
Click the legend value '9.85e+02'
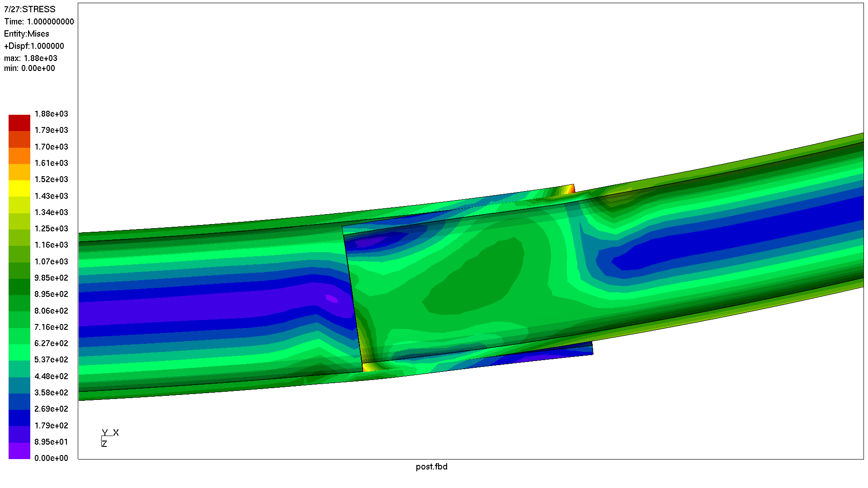[52, 278]
